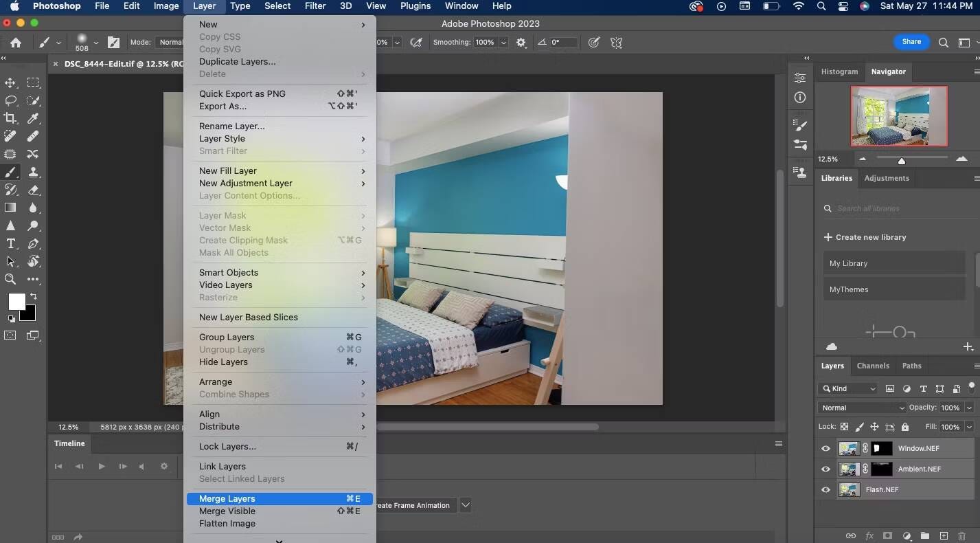Select the Horizontal Type tool
This screenshot has width=980, height=543.
pos(10,243)
